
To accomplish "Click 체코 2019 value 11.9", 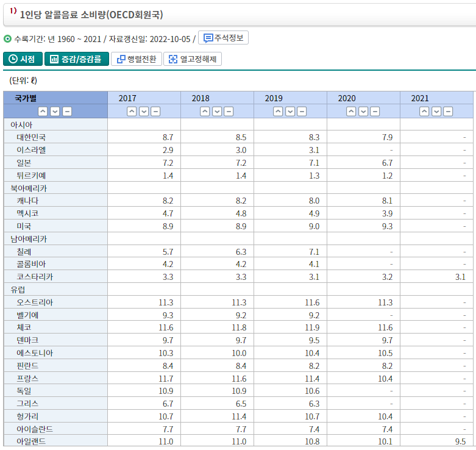I will coord(312,327).
